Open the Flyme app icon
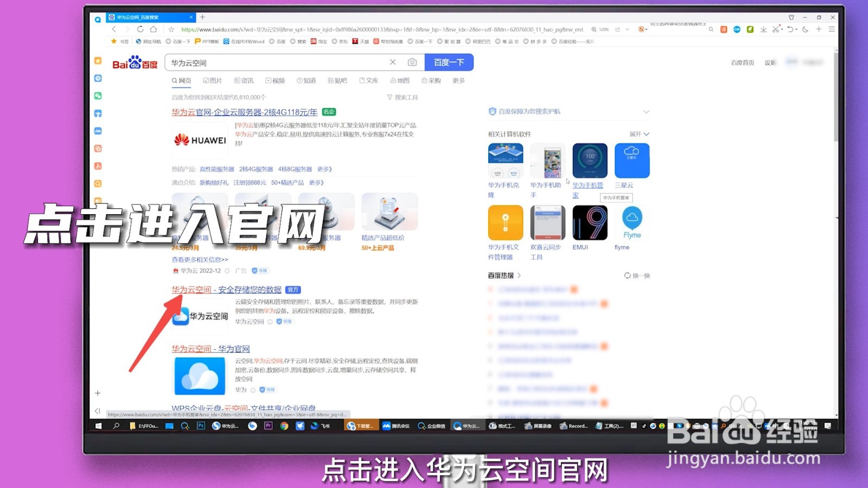Image resolution: width=868 pixels, height=488 pixels. (x=632, y=223)
